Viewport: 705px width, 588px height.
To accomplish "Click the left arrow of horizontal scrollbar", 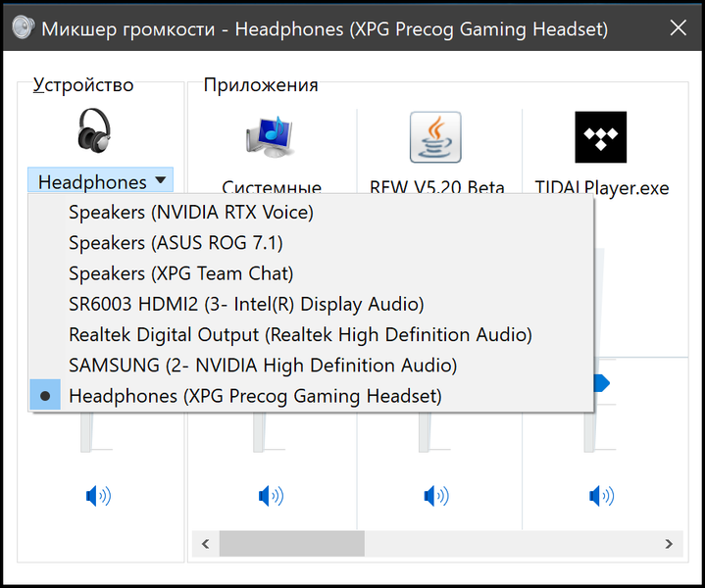I will [x=206, y=544].
